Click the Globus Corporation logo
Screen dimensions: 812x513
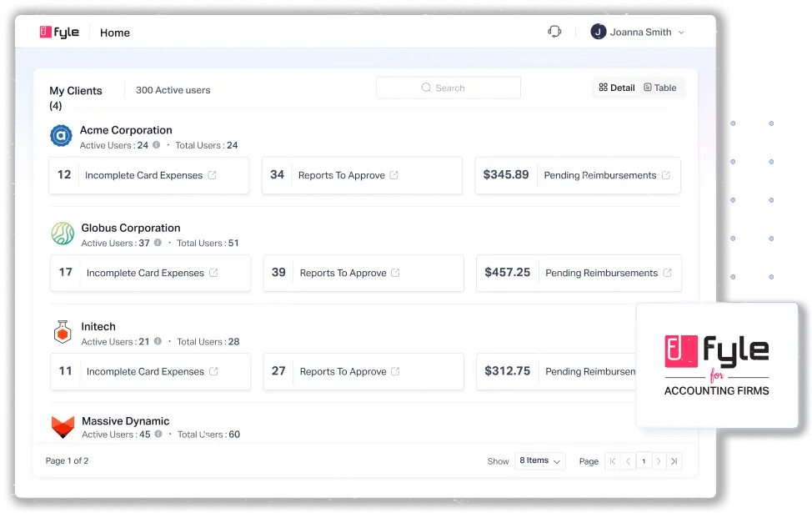pyautogui.click(x=63, y=234)
